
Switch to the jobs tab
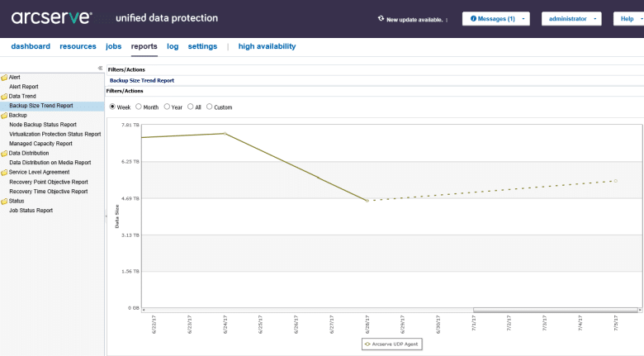click(x=113, y=46)
